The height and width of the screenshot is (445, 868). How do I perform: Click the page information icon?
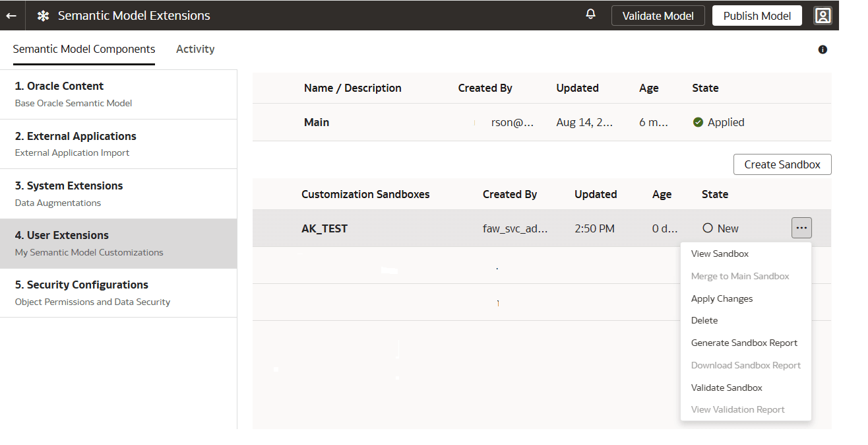tap(822, 49)
